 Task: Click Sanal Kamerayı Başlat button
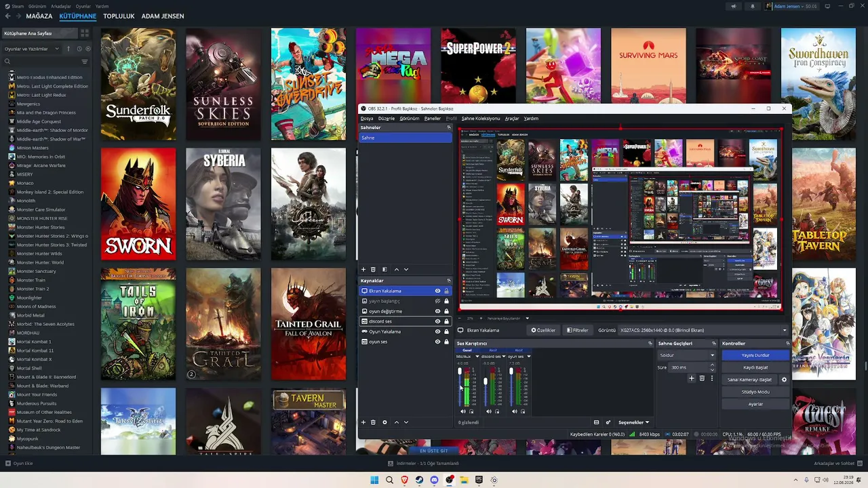pos(749,380)
